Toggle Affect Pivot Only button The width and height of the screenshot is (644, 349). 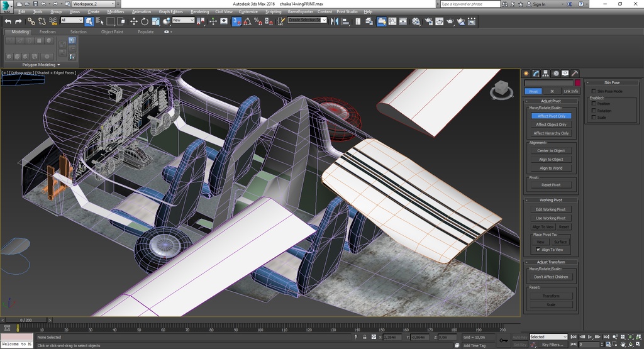coord(551,116)
